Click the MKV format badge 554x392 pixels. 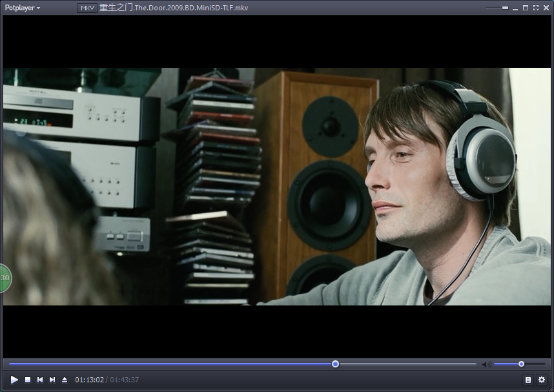pyautogui.click(x=87, y=8)
